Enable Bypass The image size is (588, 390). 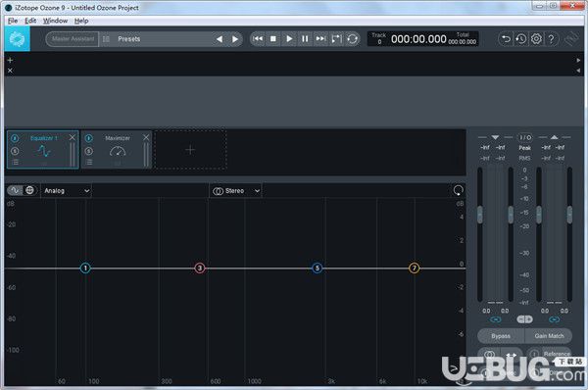pyautogui.click(x=501, y=336)
